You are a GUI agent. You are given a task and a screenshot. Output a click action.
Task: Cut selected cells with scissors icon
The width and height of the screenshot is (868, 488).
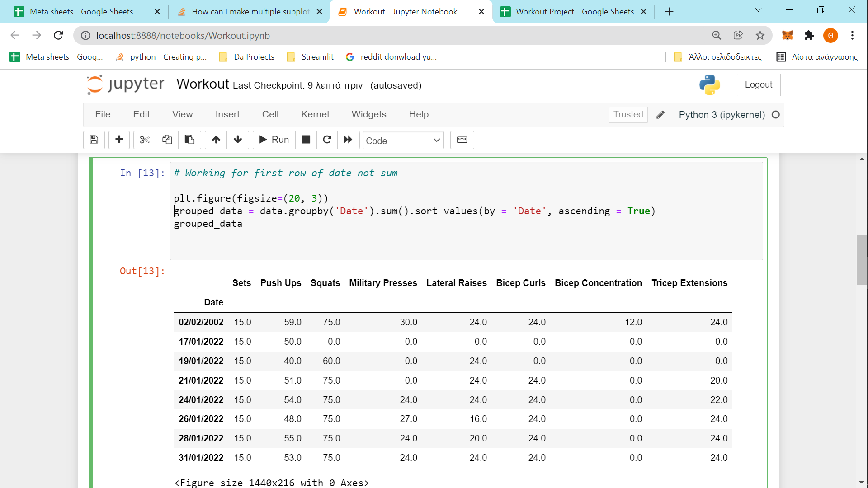[x=145, y=140]
